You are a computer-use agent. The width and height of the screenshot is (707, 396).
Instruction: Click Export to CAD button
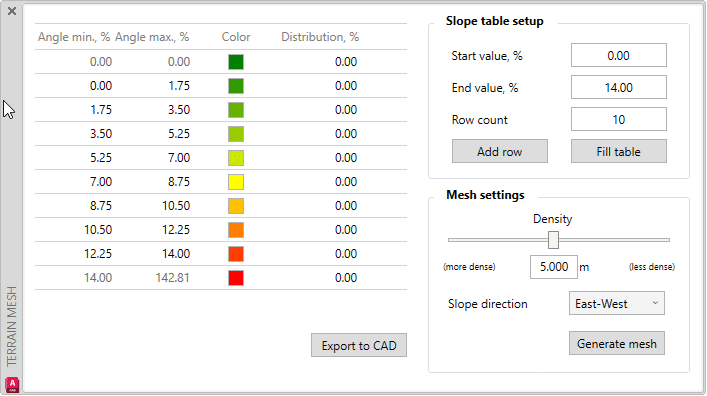359,345
